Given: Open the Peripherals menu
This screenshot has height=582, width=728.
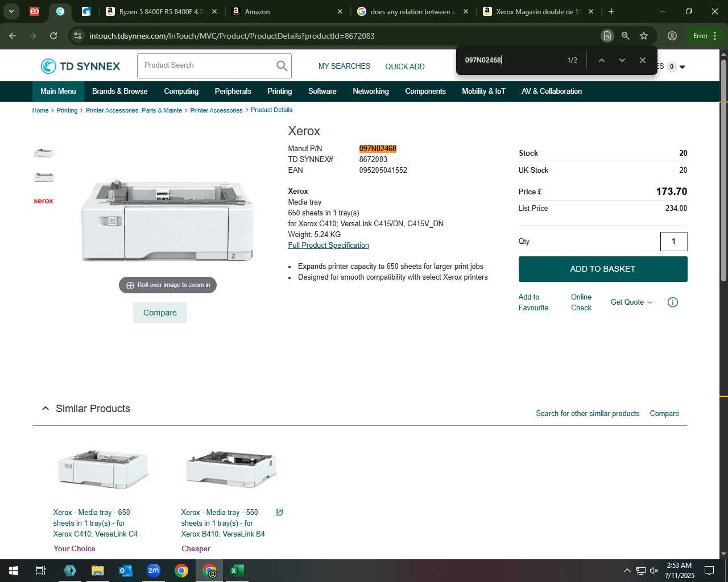Looking at the screenshot, I should [233, 92].
